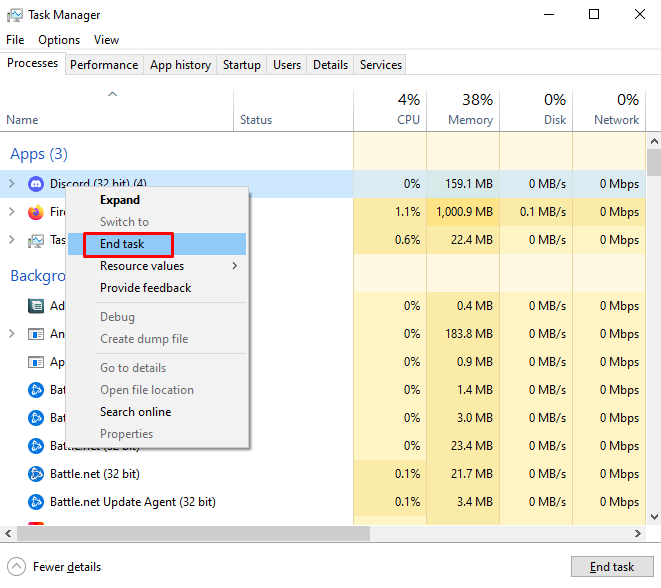Expand the Discord process group
This screenshot has width=661, height=588.
[12, 184]
